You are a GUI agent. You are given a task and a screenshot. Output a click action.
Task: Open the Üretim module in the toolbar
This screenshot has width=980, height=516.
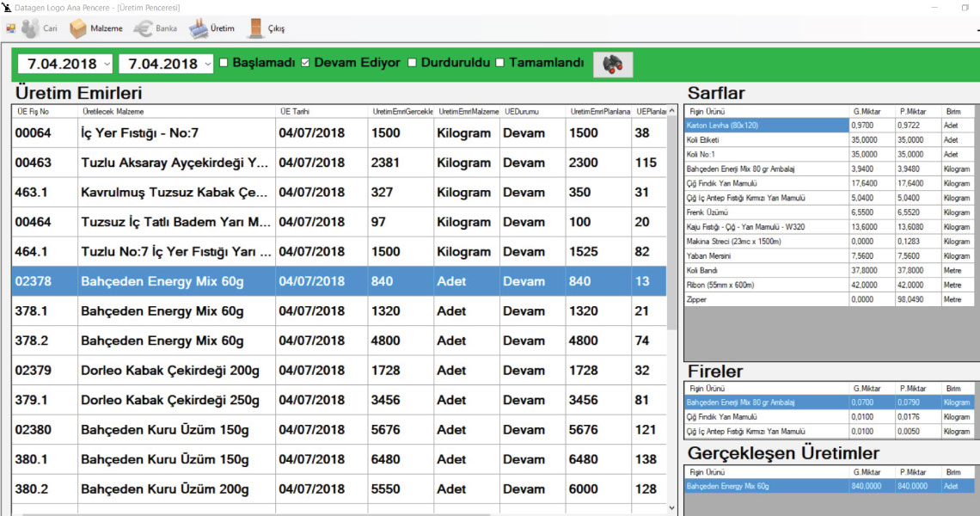[x=211, y=28]
